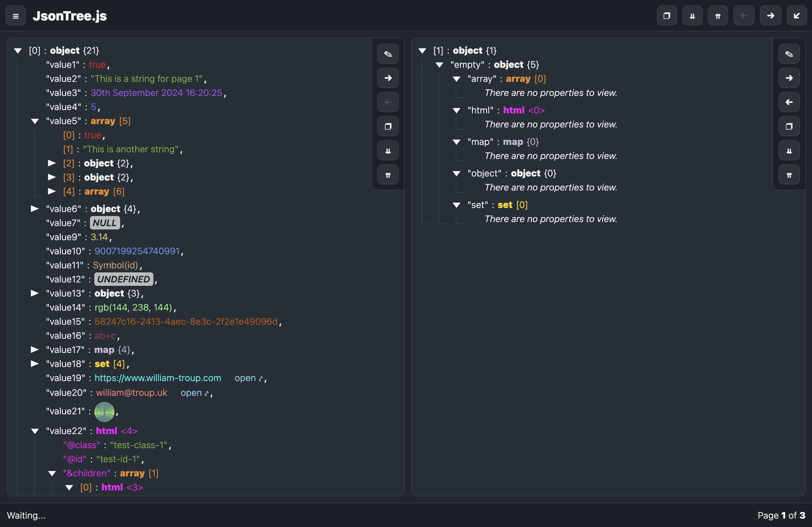Image resolution: width=812 pixels, height=527 pixels.
Task: Click the Copy icon on the right panel
Action: click(789, 126)
